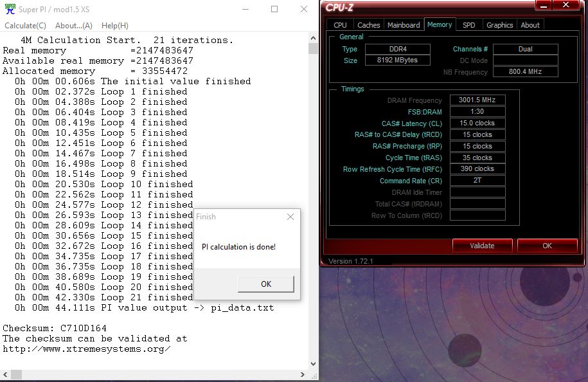Close the Super PI window

pos(304,9)
